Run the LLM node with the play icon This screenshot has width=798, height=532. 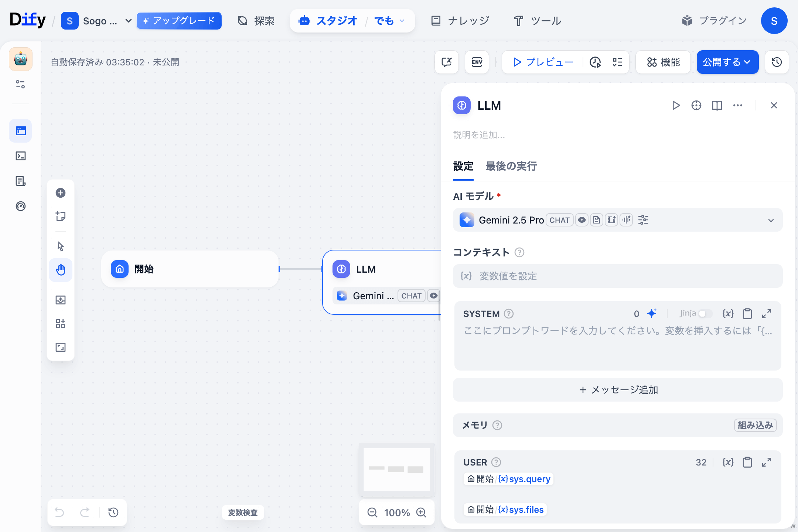(x=676, y=106)
